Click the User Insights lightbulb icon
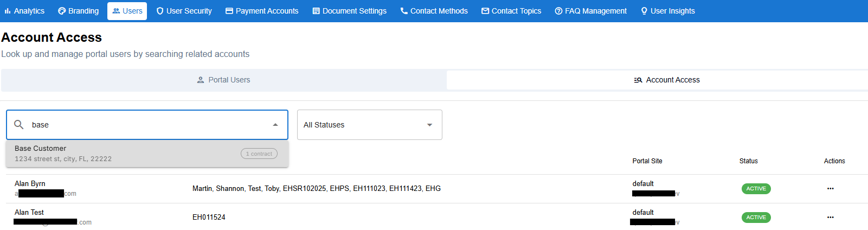The width and height of the screenshot is (868, 230). tap(644, 11)
